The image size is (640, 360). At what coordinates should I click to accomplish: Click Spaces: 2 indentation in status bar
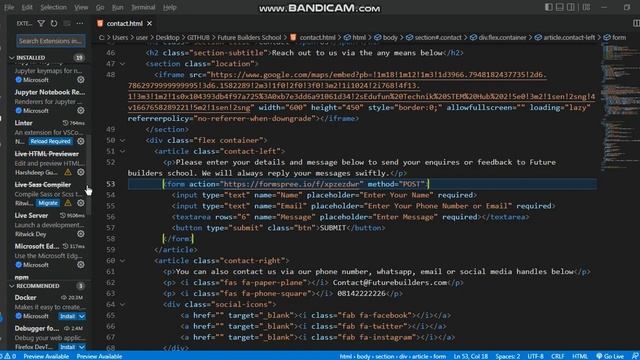(x=508, y=356)
